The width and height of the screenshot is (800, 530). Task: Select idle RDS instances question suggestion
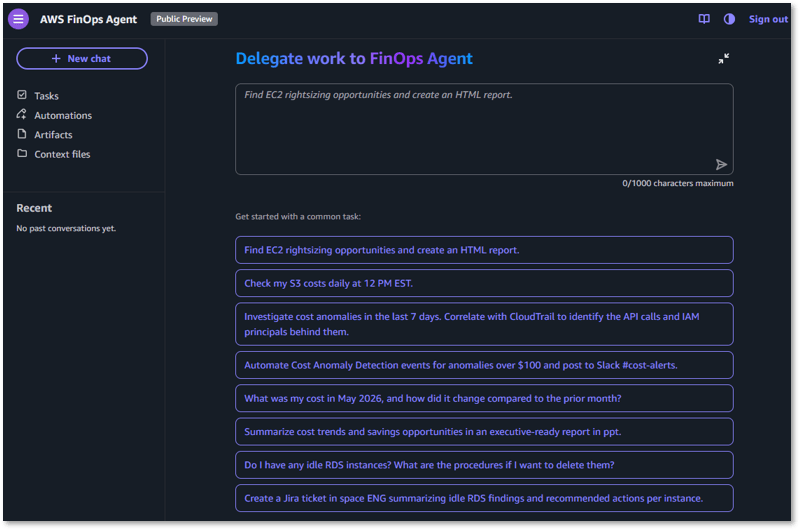[x=484, y=465]
